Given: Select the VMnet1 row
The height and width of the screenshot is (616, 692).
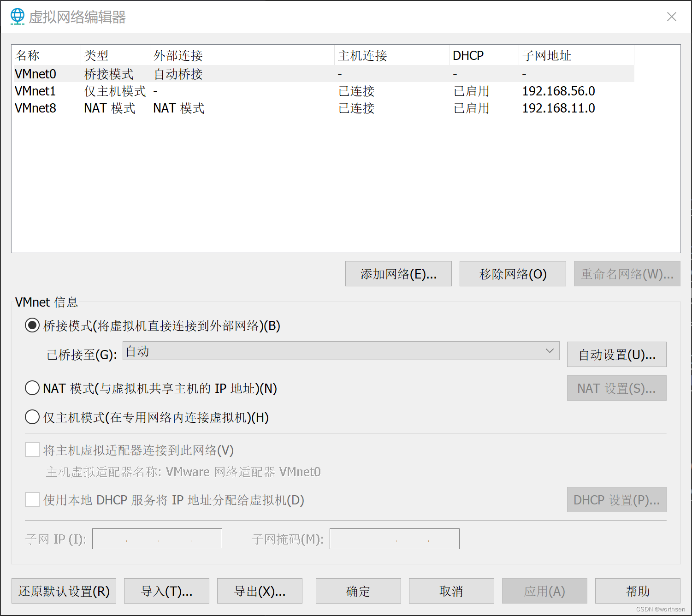Looking at the screenshot, I should [x=323, y=91].
